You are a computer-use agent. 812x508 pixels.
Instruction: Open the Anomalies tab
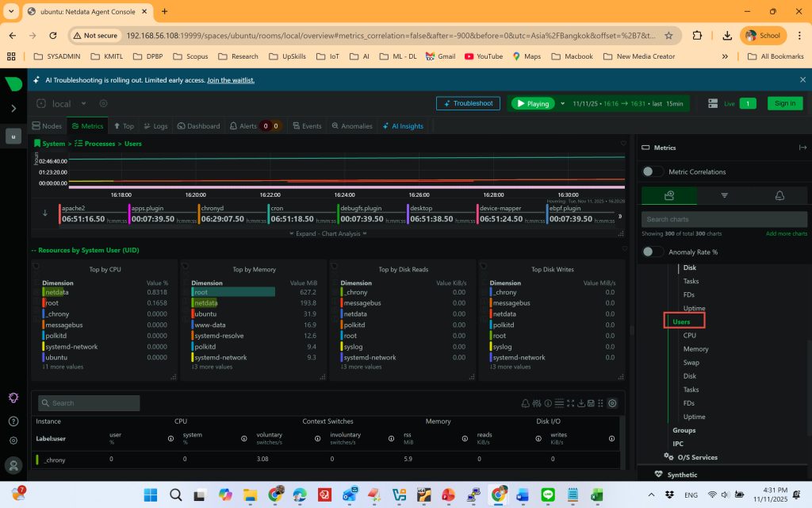click(351, 126)
